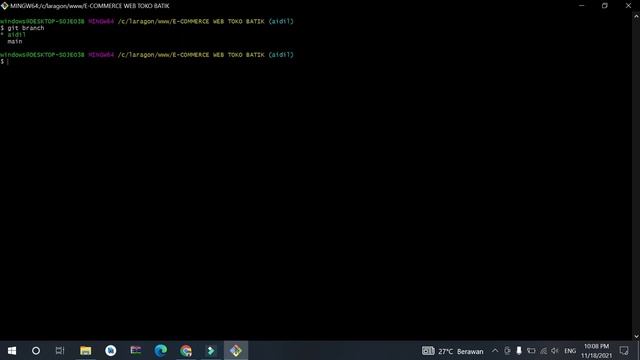Open the Action Center notifications
The image size is (640, 360).
coord(624,351)
